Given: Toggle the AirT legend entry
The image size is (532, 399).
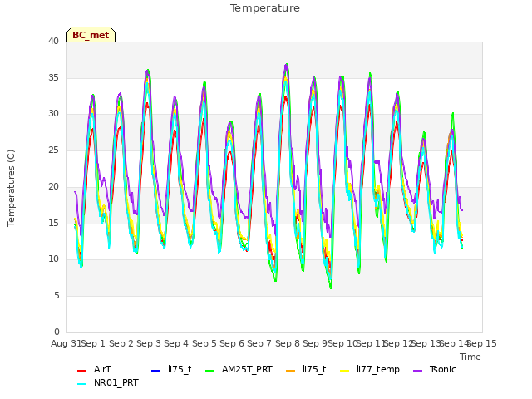Looking at the screenshot, I should 94,369.
